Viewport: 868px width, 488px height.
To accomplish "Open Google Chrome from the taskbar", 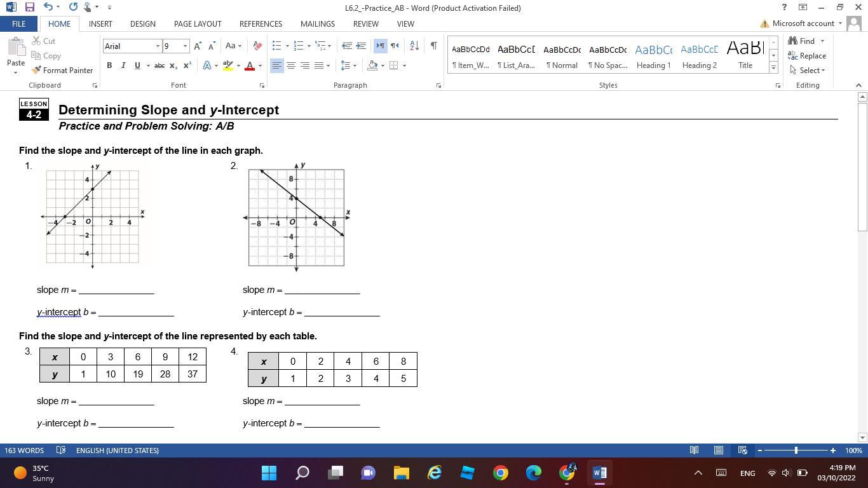I will point(501,473).
